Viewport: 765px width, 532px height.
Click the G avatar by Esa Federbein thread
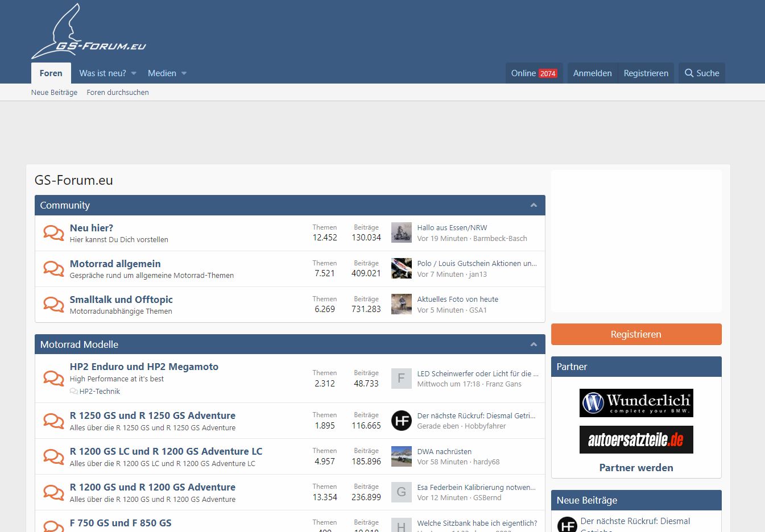tap(402, 492)
